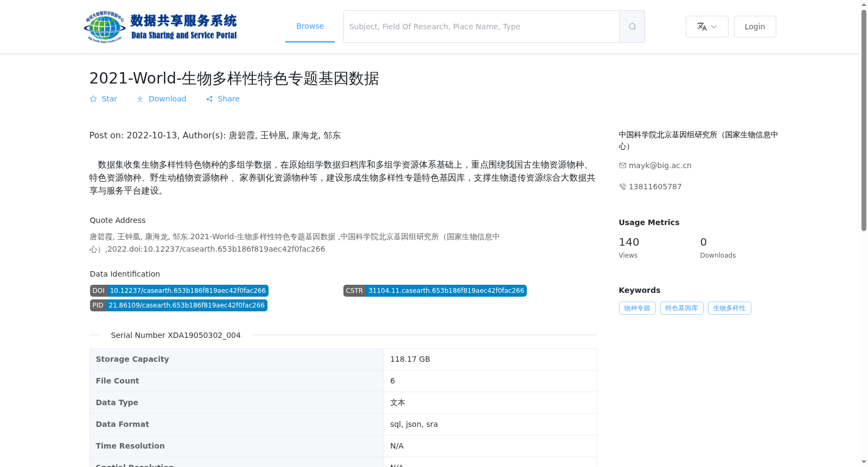Click the phone icon beside 13811605787
The height and width of the screenshot is (467, 868).
pos(622,187)
